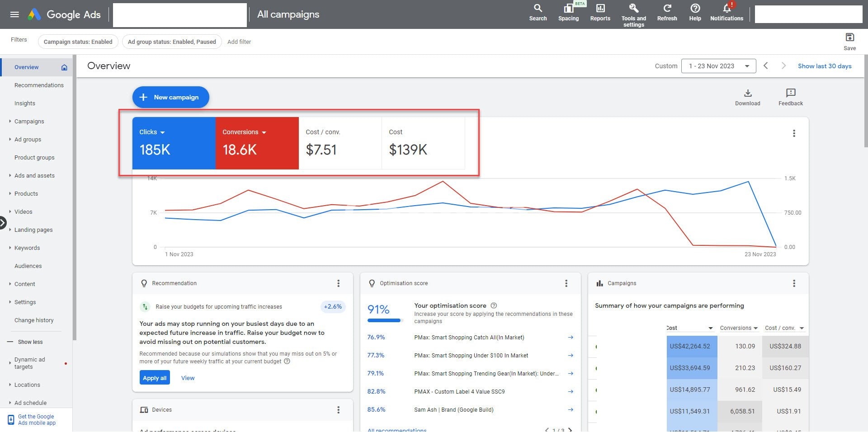Save the current filter set
The height and width of the screenshot is (432, 868).
click(x=849, y=38)
